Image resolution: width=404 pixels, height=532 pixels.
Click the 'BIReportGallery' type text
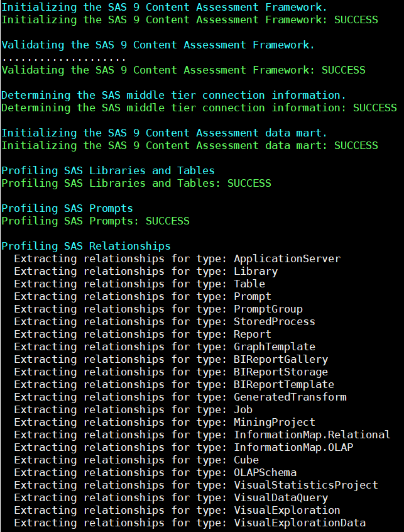281,359
